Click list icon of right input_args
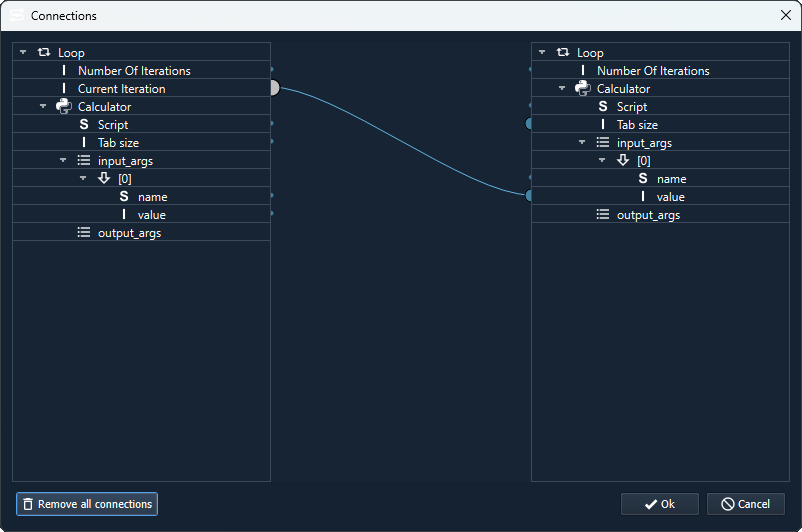The image size is (802, 532). tap(603, 142)
